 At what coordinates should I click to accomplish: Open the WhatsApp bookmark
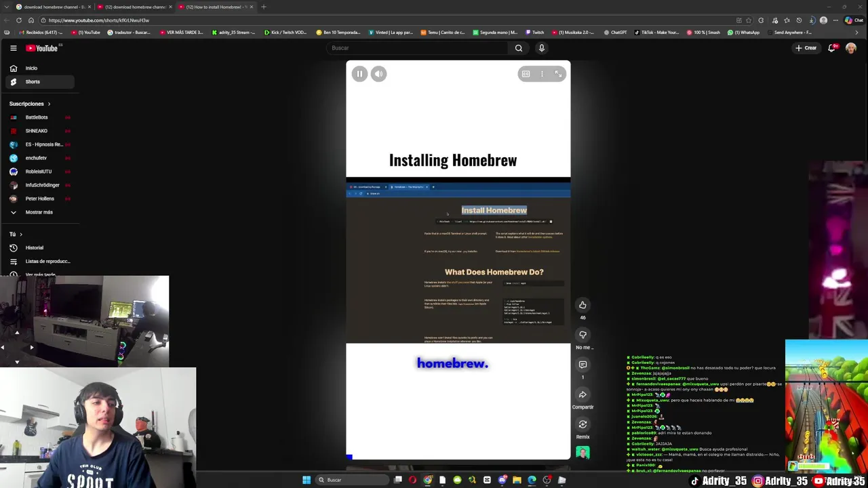[743, 33]
